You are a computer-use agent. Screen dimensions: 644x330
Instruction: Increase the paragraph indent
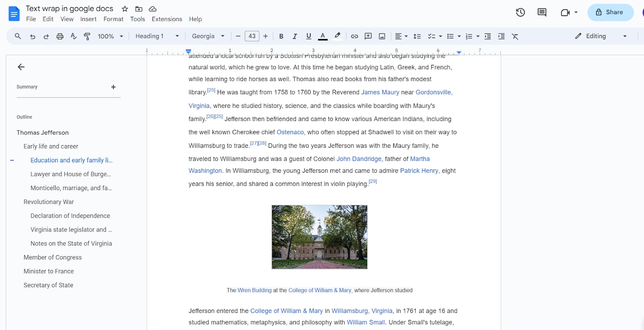click(x=502, y=36)
